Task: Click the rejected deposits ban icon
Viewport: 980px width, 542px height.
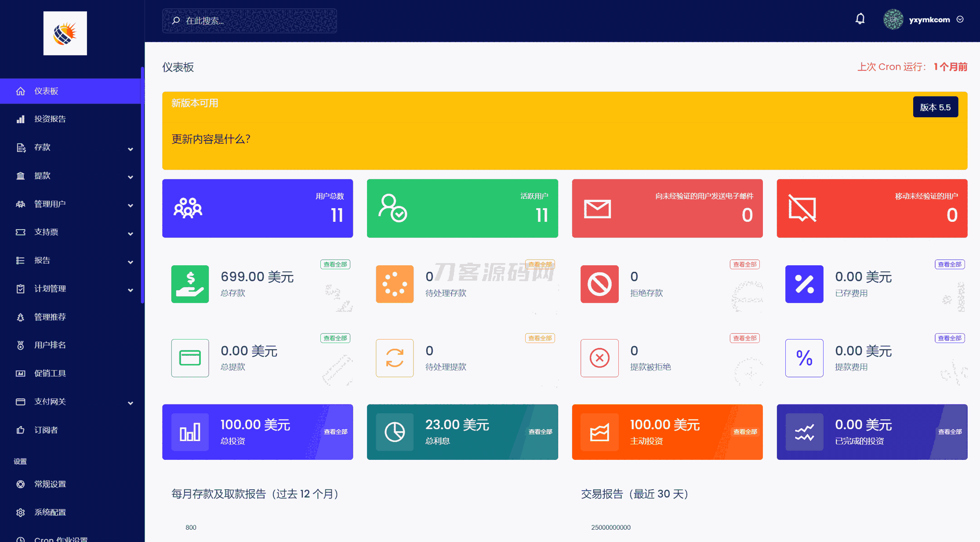Action: pyautogui.click(x=599, y=284)
